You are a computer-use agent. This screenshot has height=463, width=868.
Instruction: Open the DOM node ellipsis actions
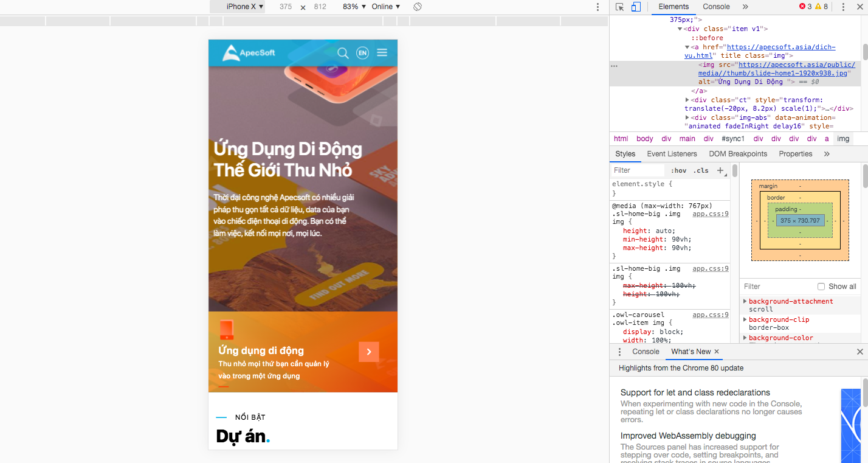pyautogui.click(x=614, y=65)
